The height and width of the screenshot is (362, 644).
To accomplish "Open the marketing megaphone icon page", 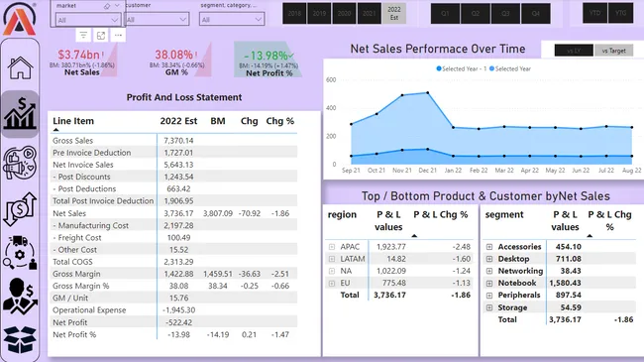I will click(20, 163).
